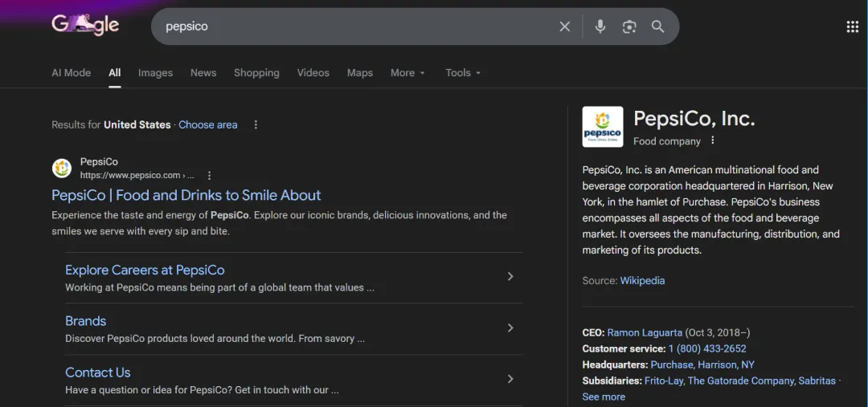Clear the search box with the X icon

click(565, 26)
